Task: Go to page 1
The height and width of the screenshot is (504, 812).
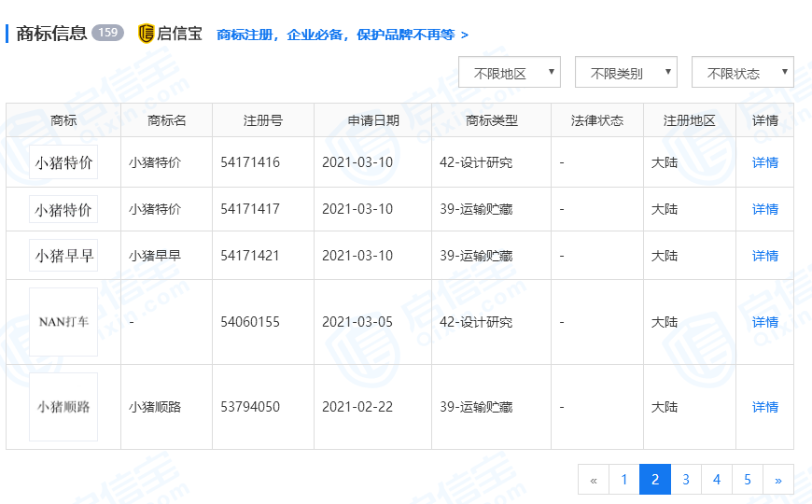Action: 624,480
